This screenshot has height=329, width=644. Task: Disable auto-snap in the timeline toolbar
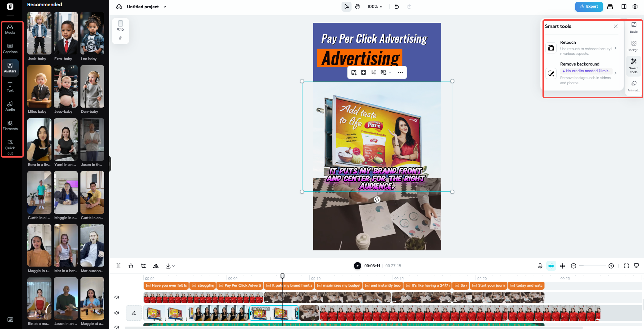pos(551,266)
